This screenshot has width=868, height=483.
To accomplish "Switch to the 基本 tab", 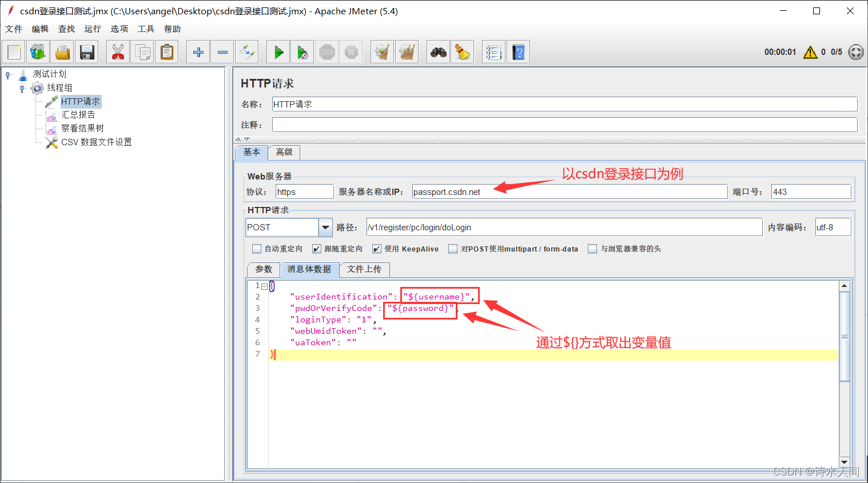I will [252, 152].
